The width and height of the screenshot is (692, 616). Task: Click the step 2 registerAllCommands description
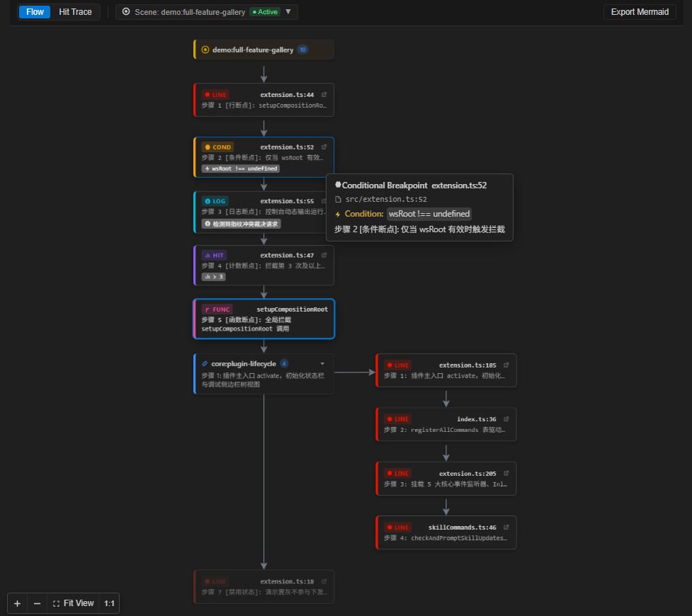444,430
